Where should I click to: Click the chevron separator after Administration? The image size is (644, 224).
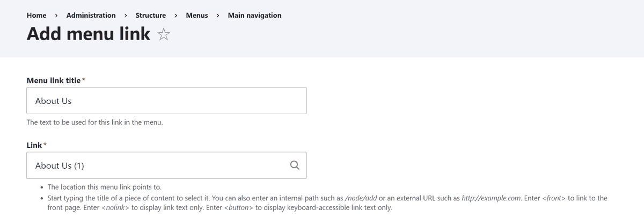pos(126,16)
